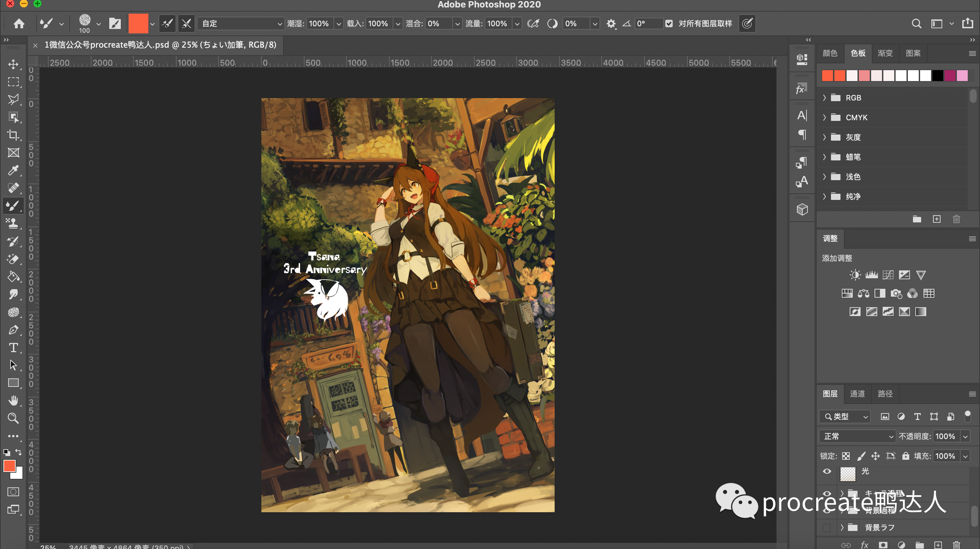Select the Pen tool
Screen dimensions: 980x549
[x=13, y=330]
